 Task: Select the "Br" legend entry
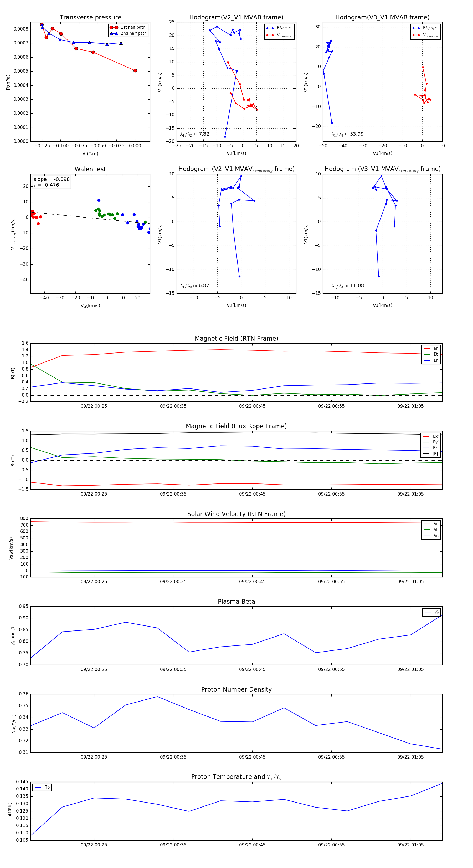pos(431,349)
